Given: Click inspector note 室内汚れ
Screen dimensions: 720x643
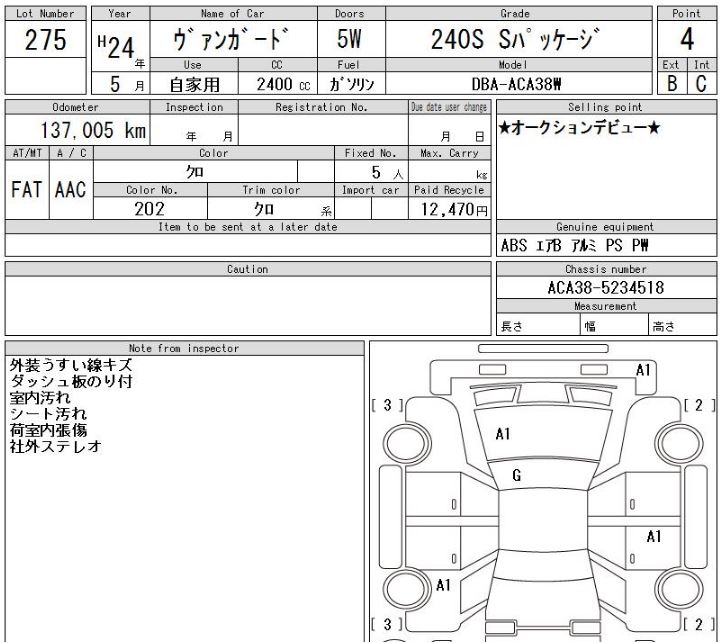Looking at the screenshot, I should (x=40, y=398).
